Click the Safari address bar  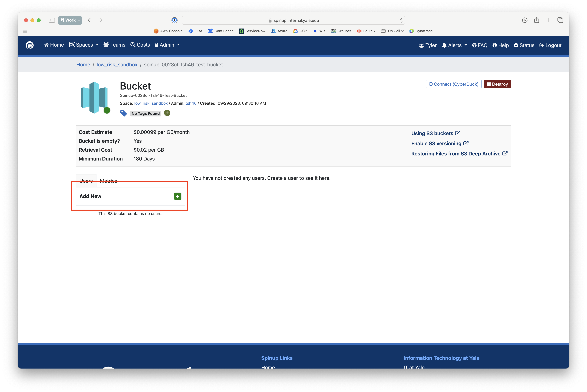click(x=293, y=20)
